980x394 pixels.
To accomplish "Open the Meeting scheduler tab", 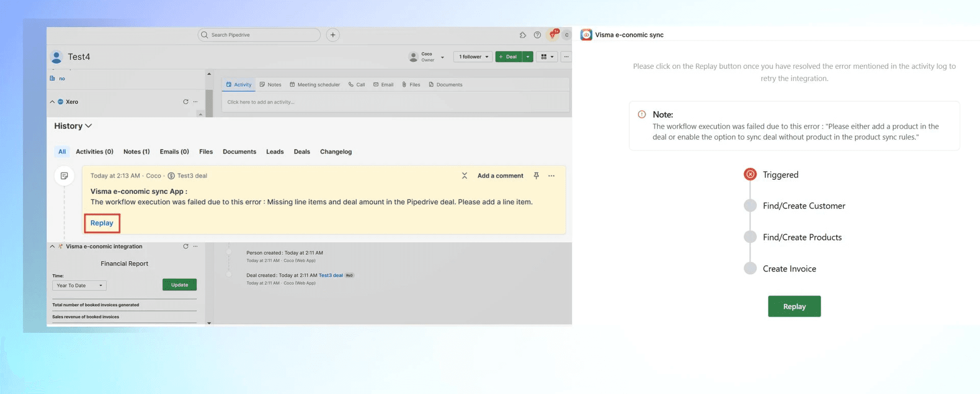I will (x=315, y=85).
